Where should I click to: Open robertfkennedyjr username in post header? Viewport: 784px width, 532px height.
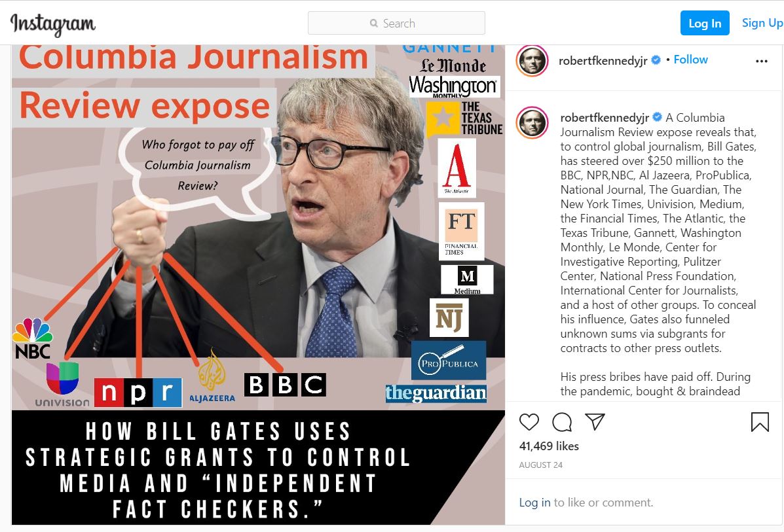point(603,60)
